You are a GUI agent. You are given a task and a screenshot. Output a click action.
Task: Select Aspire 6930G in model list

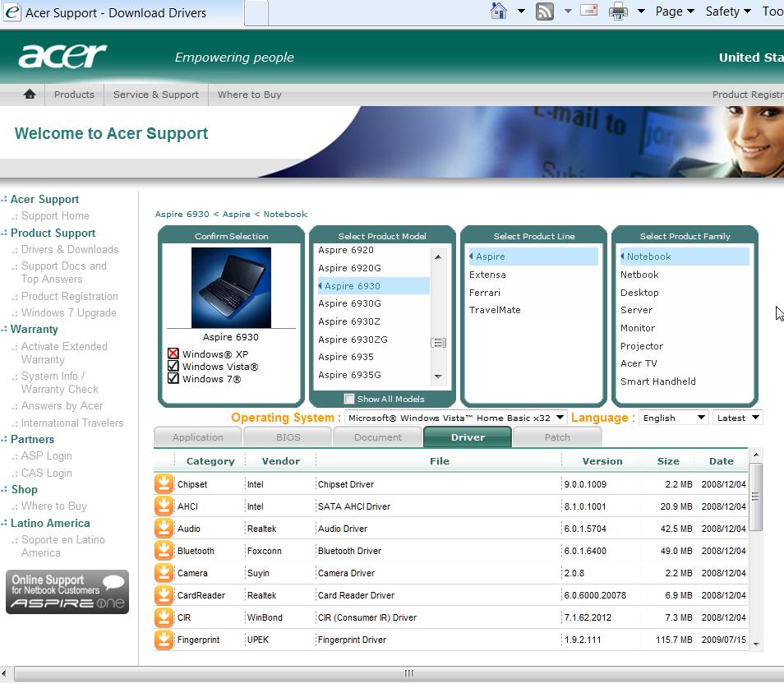tap(371, 303)
